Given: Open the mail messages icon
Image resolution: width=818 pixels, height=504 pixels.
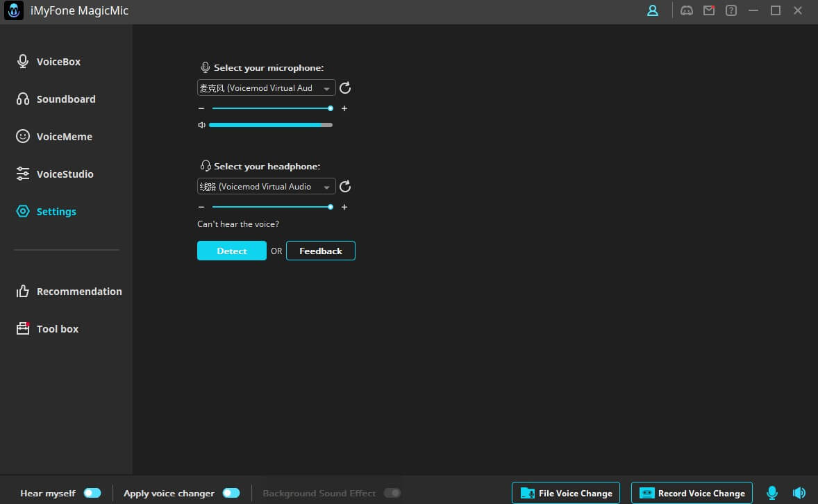Looking at the screenshot, I should click(x=709, y=10).
